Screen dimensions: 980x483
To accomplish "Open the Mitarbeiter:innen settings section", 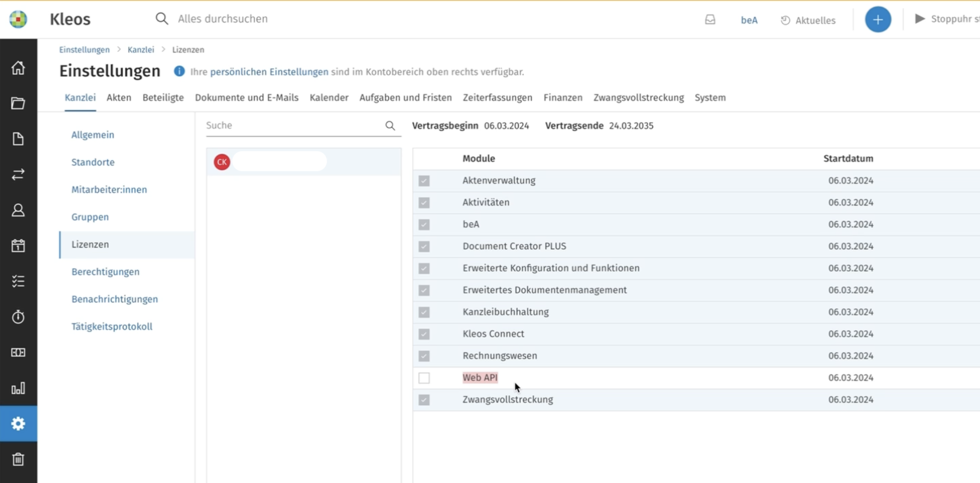I will 109,189.
